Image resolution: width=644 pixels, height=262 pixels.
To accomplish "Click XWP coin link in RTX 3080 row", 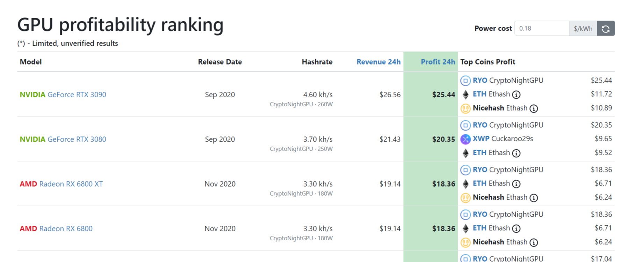I will (x=481, y=139).
